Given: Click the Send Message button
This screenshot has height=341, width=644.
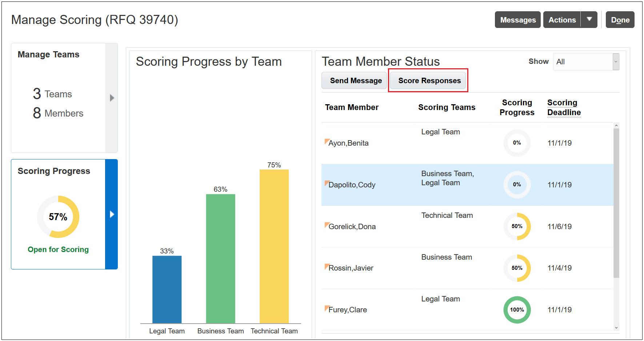Looking at the screenshot, I should 355,81.
